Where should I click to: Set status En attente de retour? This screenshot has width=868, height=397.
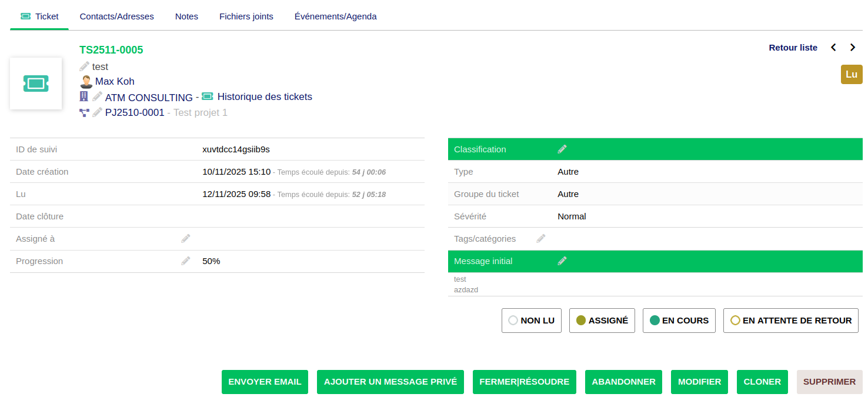790,321
